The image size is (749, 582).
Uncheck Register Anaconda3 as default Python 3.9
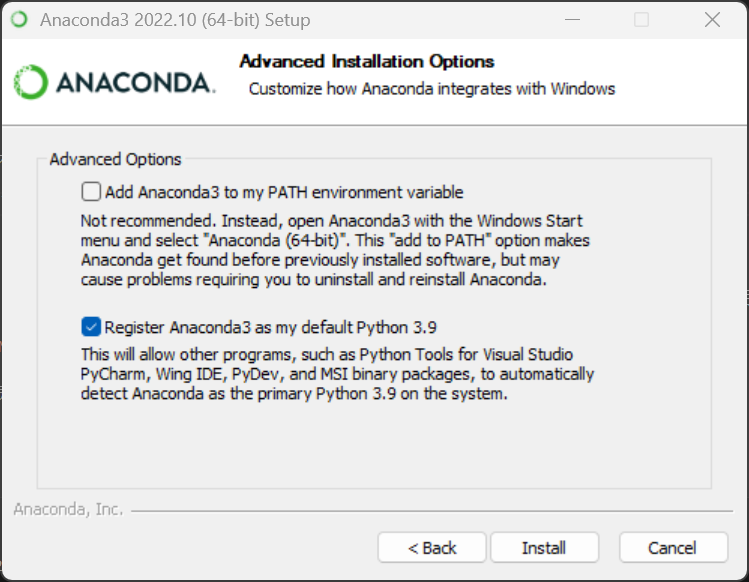91,327
